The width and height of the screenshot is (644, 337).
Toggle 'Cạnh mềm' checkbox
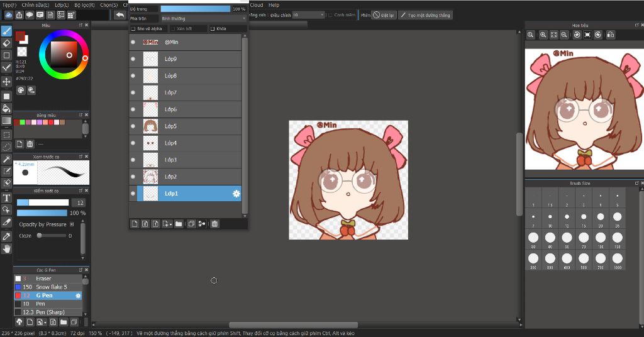click(x=330, y=15)
